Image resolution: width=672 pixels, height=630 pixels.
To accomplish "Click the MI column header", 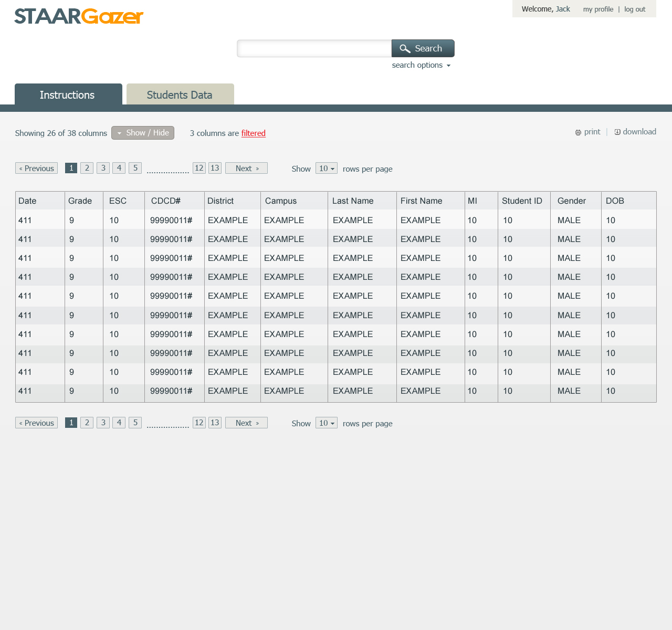I will point(481,201).
